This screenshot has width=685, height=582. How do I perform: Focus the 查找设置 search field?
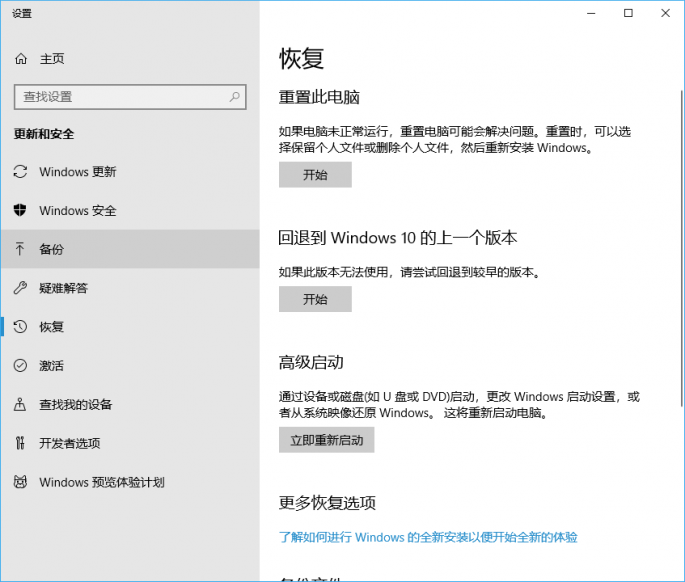[120, 97]
